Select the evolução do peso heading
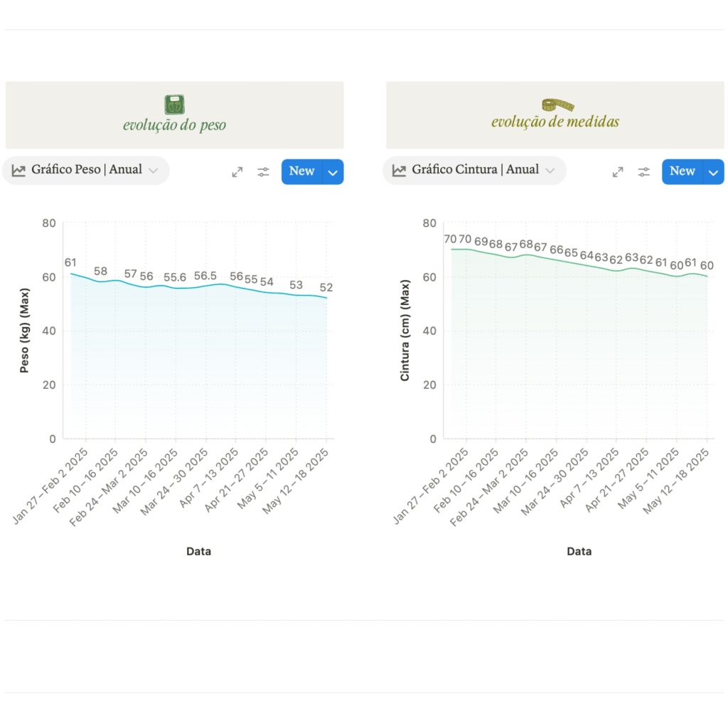This screenshot has height=728, width=728. [x=174, y=126]
